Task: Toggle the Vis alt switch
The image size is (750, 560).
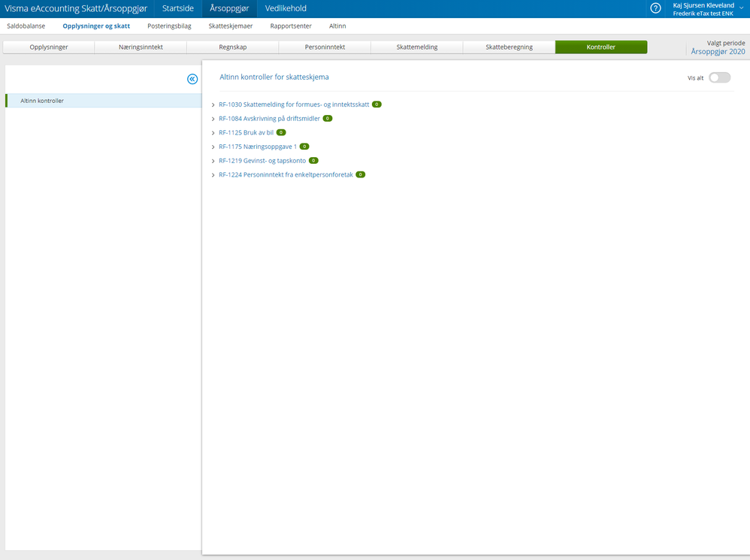Action: (x=719, y=77)
